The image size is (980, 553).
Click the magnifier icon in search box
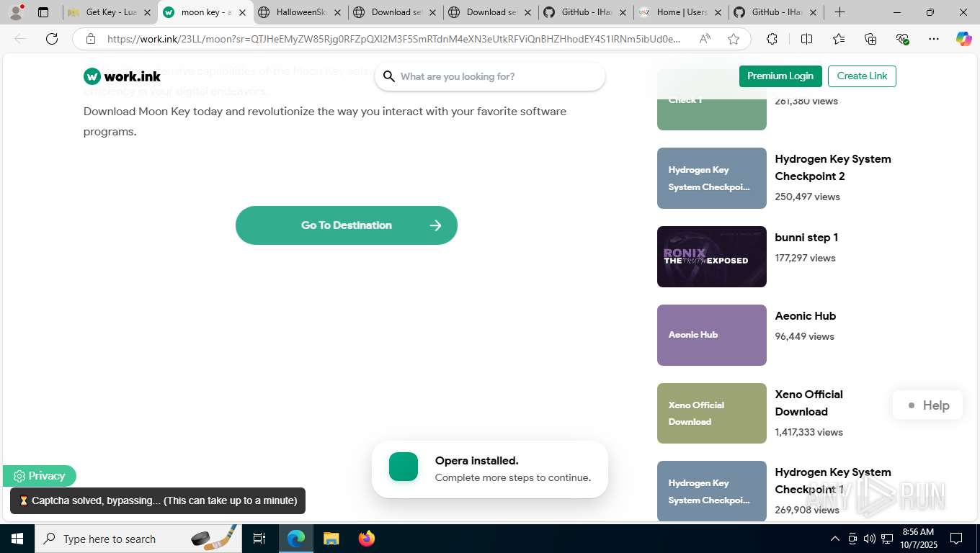pos(389,76)
